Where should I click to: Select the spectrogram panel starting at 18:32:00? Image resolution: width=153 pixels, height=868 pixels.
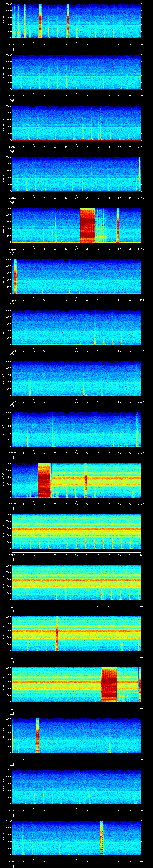pyautogui.click(x=77, y=531)
